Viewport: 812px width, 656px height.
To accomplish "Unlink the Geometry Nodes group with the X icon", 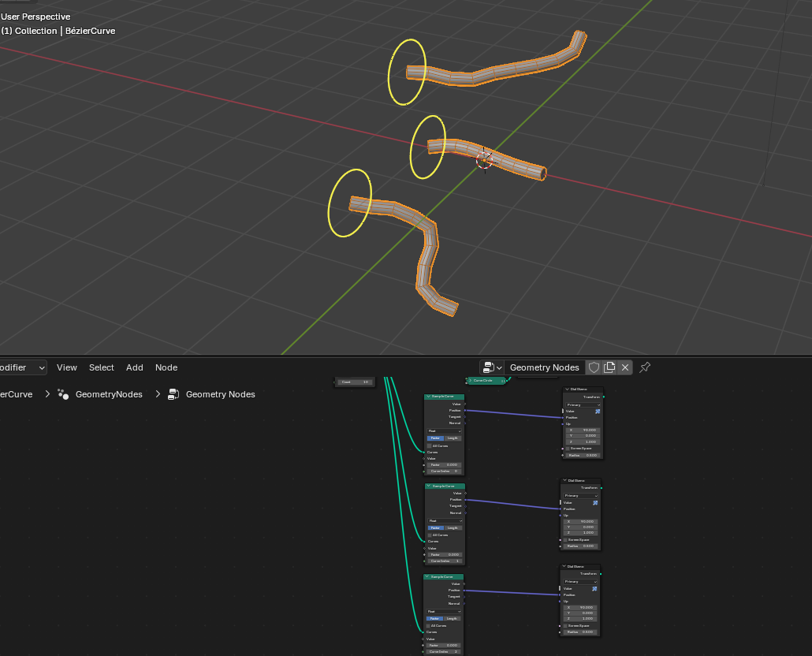I will [x=625, y=367].
